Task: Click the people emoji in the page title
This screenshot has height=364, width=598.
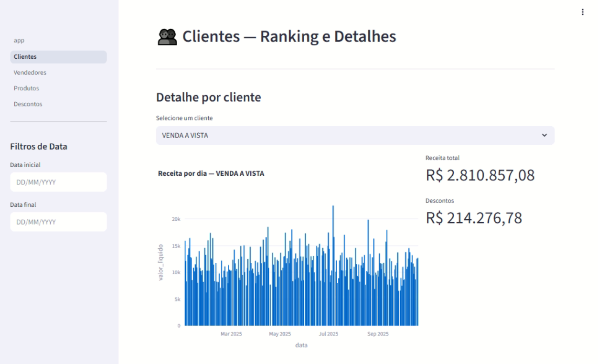Action: tap(167, 35)
